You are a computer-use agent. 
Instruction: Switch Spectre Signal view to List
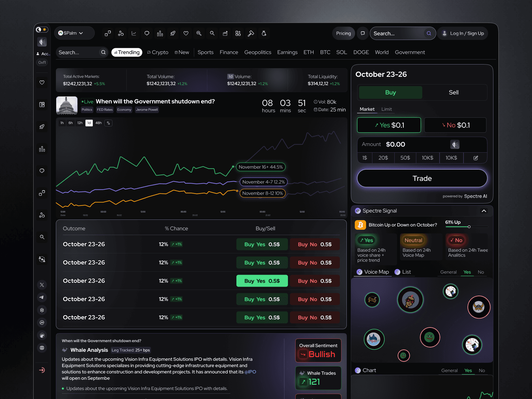pos(403,272)
